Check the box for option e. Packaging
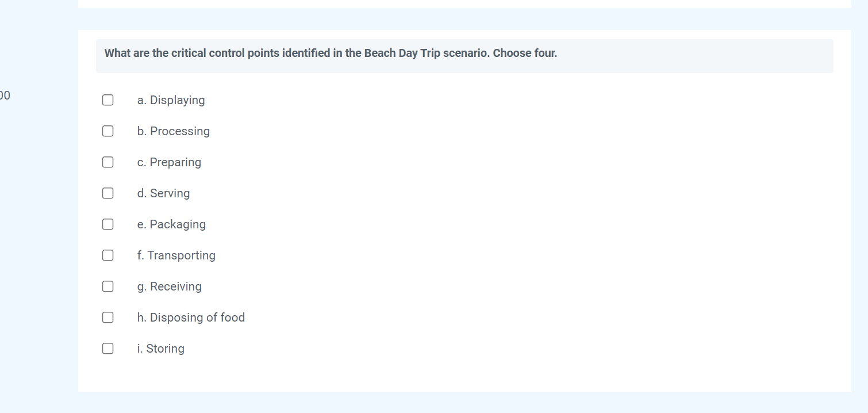This screenshot has width=868, height=413. point(107,224)
